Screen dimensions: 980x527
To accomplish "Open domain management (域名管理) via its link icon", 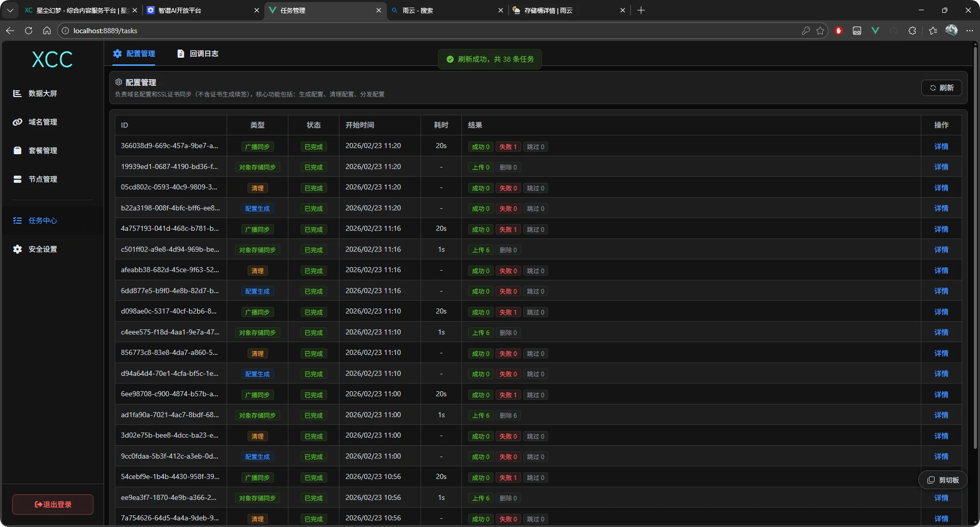I will coord(17,122).
